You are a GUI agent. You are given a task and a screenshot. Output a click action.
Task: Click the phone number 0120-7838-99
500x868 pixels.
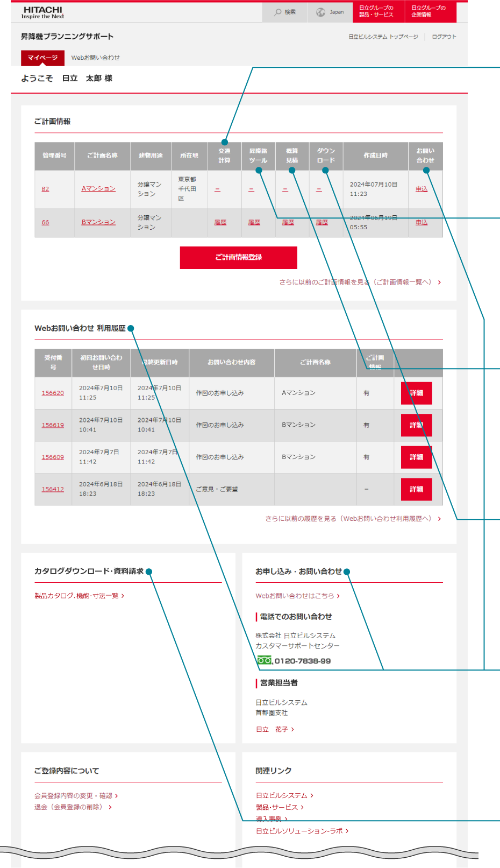(303, 661)
